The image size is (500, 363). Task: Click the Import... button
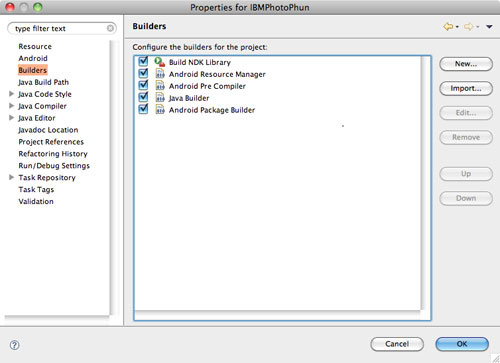coord(466,88)
